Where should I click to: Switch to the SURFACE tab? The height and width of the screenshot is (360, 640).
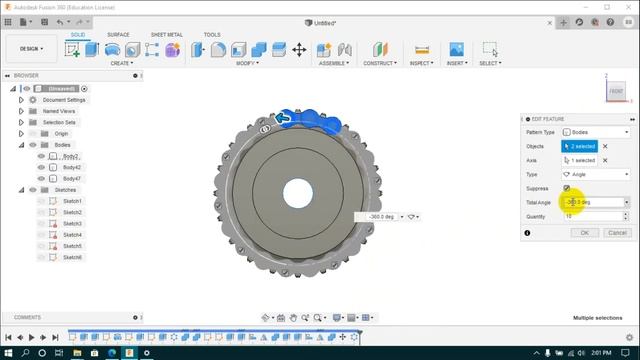coord(118,35)
